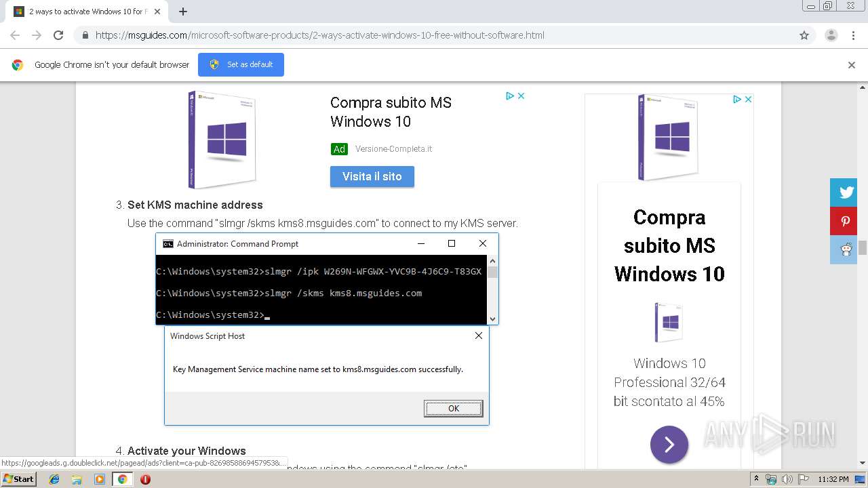
Task: Open the volume speaker tray icon
Action: [x=787, y=479]
